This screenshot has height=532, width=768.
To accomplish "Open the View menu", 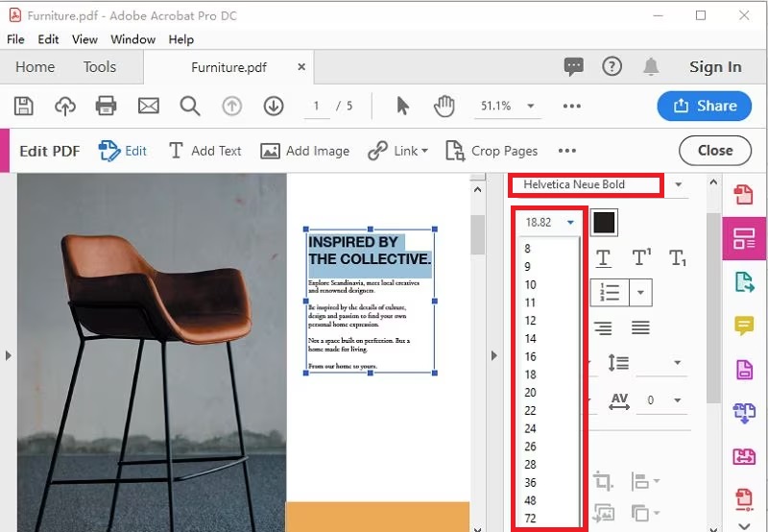I will 84,39.
